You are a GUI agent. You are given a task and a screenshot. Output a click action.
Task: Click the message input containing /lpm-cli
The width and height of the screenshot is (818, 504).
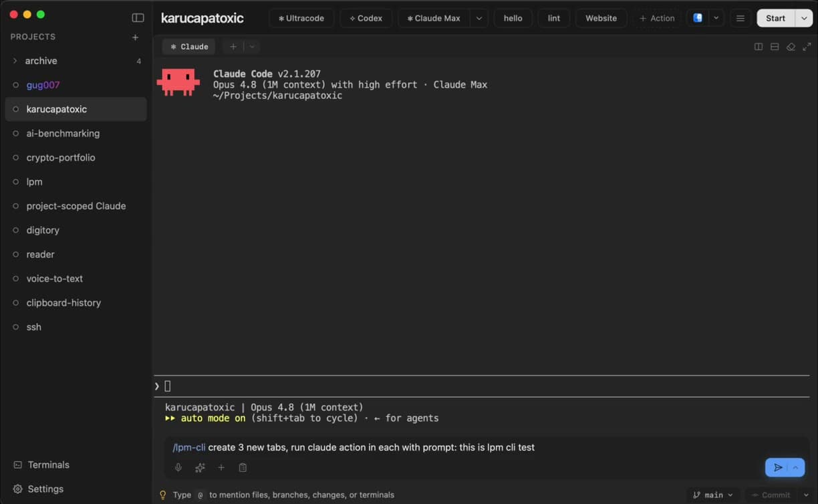[x=487, y=447]
